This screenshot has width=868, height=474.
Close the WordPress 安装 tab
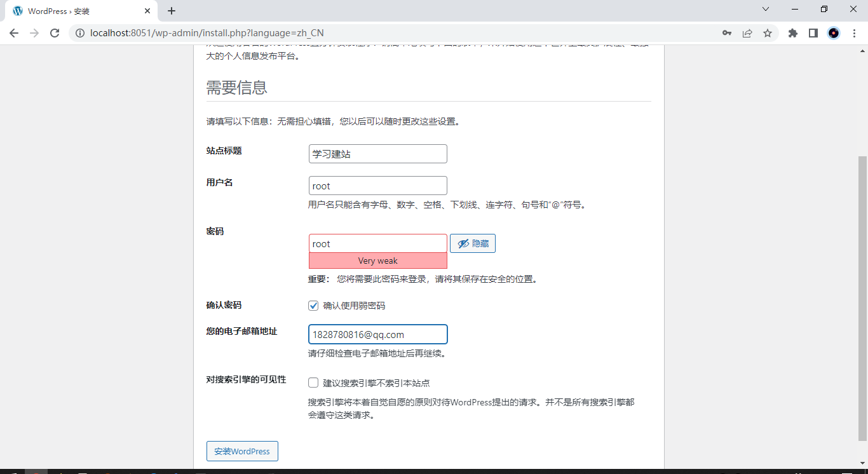pyautogui.click(x=147, y=11)
